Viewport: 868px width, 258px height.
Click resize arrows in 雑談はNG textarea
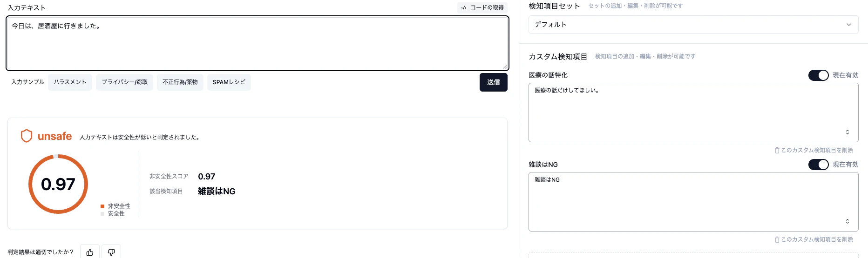(848, 221)
